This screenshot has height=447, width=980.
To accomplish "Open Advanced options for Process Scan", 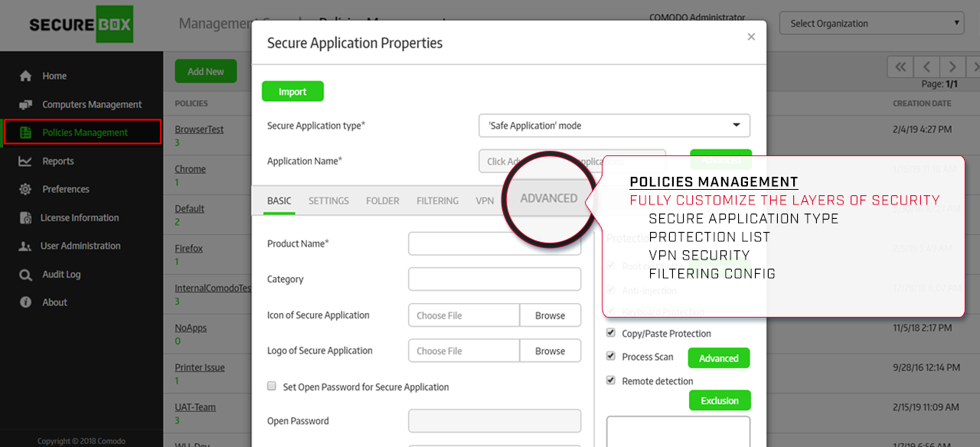I will click(x=719, y=357).
